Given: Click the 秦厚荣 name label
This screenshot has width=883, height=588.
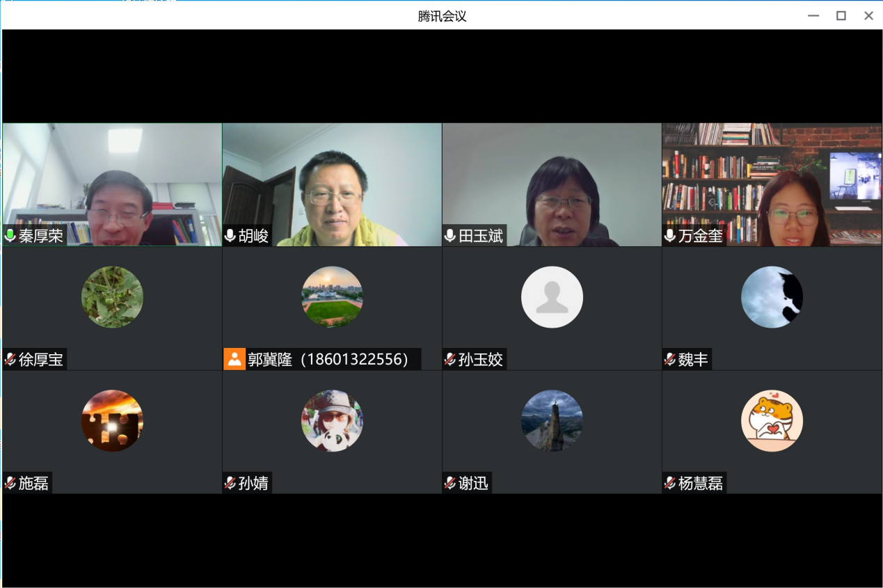Looking at the screenshot, I should click(x=41, y=236).
